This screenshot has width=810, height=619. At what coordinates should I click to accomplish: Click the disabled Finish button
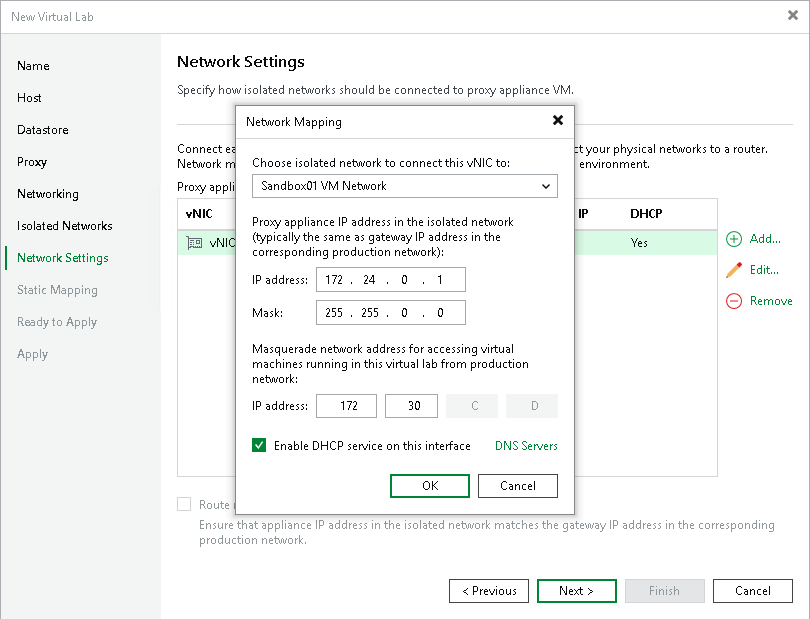coord(664,591)
